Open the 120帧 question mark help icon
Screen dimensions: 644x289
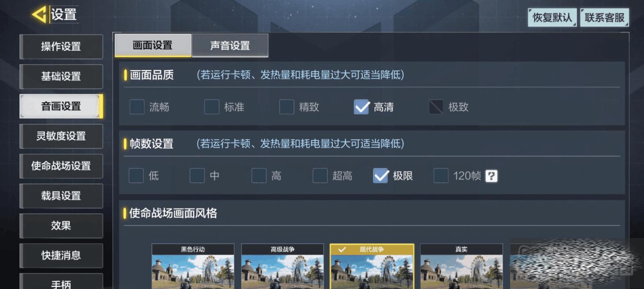491,176
